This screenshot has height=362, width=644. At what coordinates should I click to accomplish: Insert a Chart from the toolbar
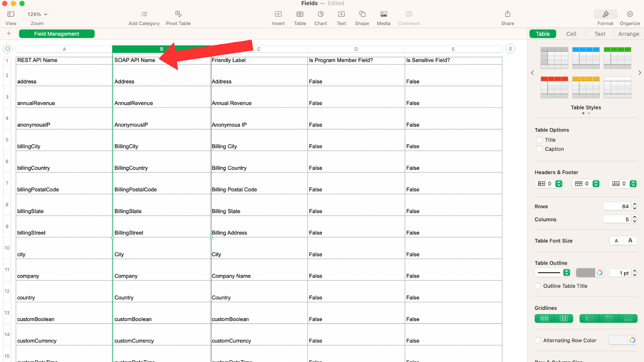[x=321, y=14]
